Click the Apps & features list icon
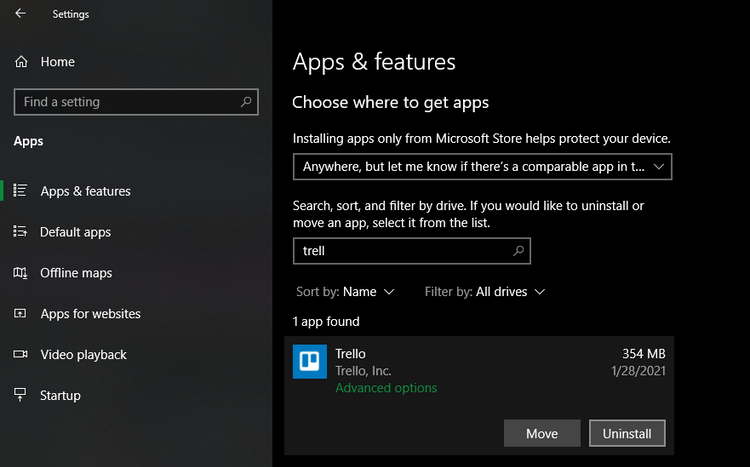 20,191
